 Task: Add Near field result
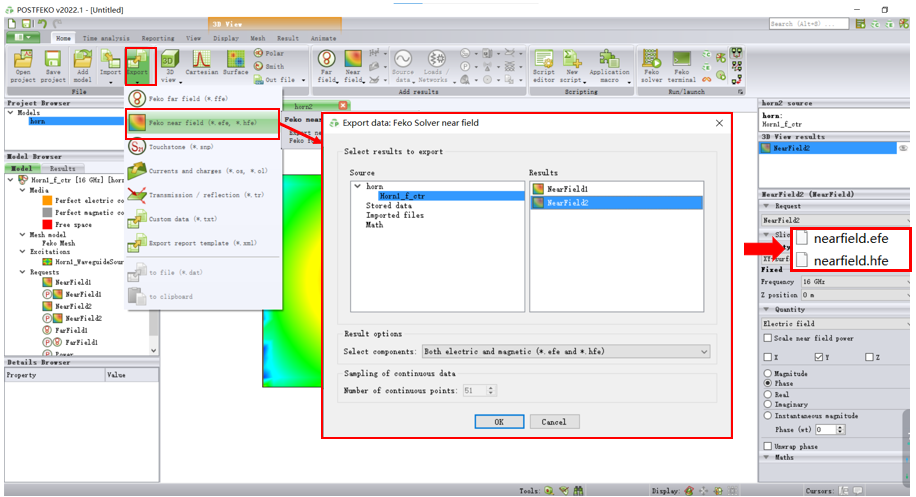click(x=353, y=66)
